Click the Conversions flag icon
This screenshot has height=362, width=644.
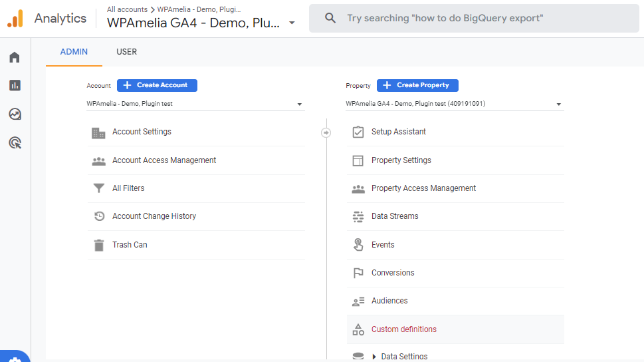point(358,273)
